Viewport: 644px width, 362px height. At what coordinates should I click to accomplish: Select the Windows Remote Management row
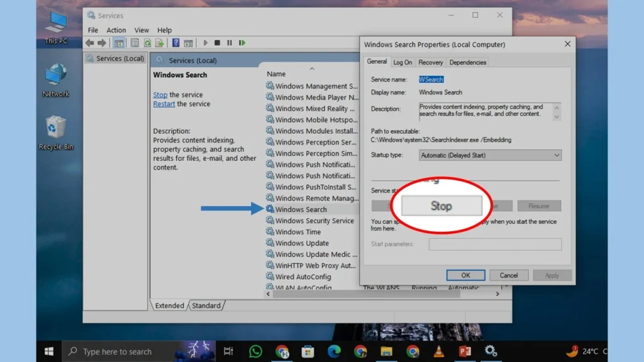point(312,198)
